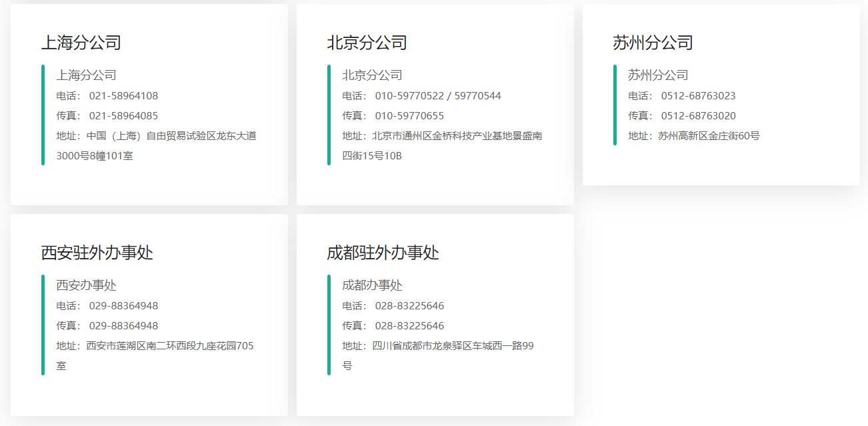Click the Beijing fax number 010-59770655
This screenshot has width=868, height=426.
[409, 116]
